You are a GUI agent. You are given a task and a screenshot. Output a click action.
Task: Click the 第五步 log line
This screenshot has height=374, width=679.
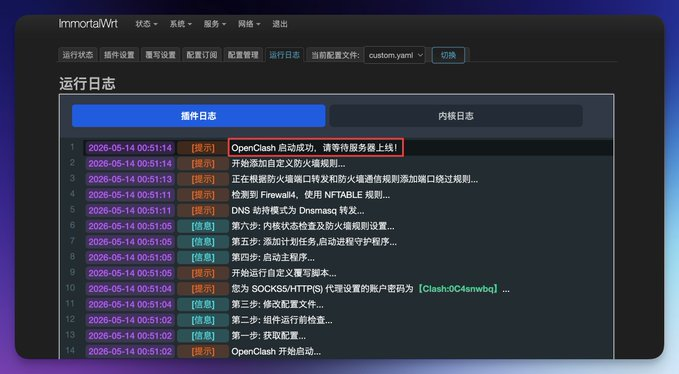(x=314, y=242)
